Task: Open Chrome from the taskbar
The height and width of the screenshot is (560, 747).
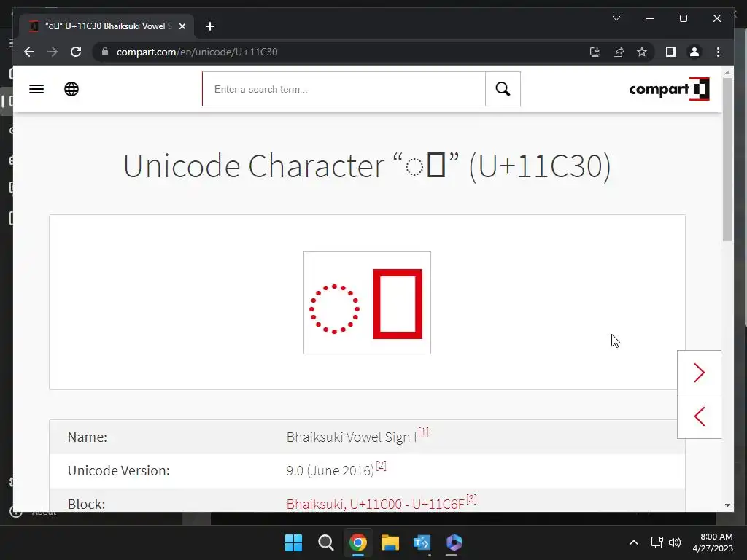Action: coord(357,542)
